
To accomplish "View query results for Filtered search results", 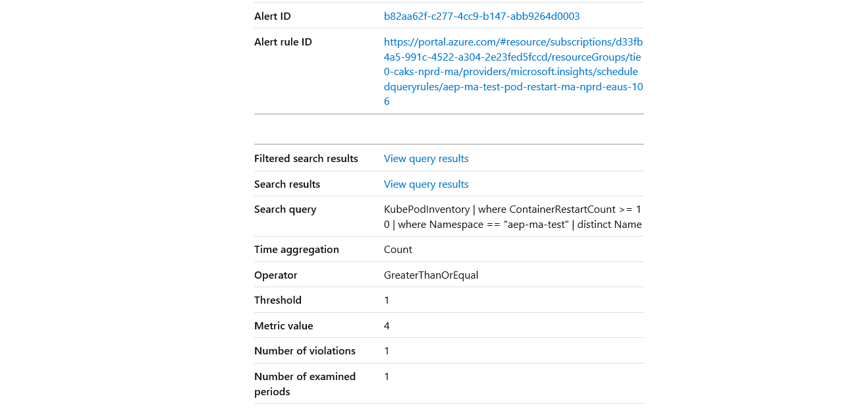I will (x=426, y=159).
